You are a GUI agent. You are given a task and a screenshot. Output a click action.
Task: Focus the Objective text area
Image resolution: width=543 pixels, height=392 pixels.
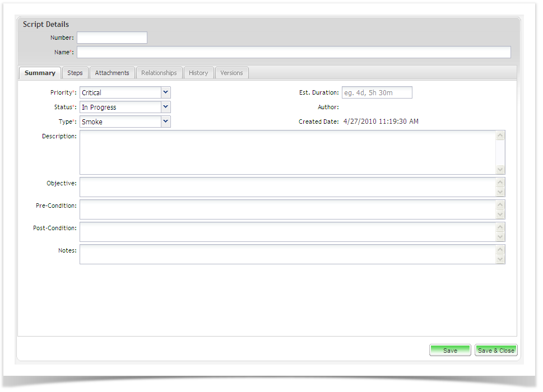click(x=287, y=187)
